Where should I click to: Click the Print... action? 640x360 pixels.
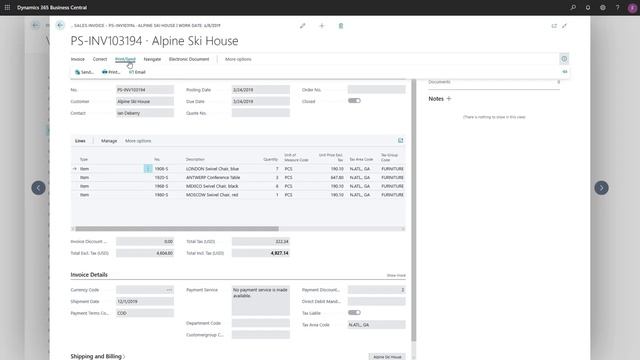coord(111,72)
